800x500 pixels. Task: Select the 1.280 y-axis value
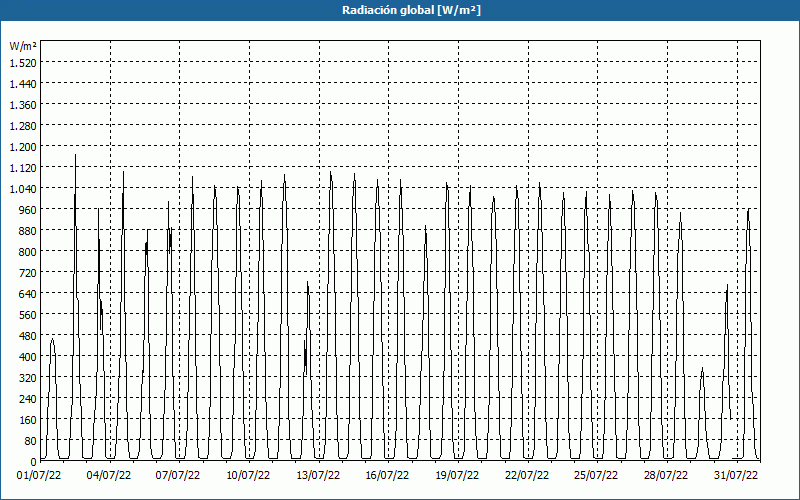click(x=23, y=126)
